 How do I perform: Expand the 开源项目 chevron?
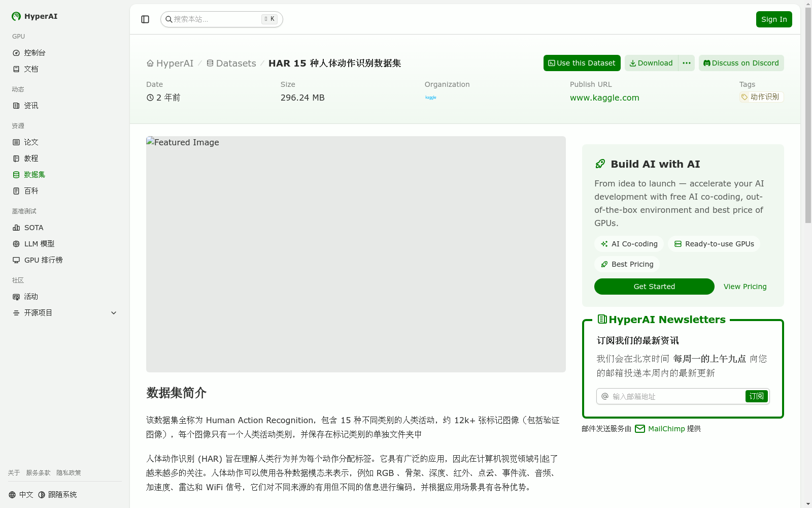[114, 313]
